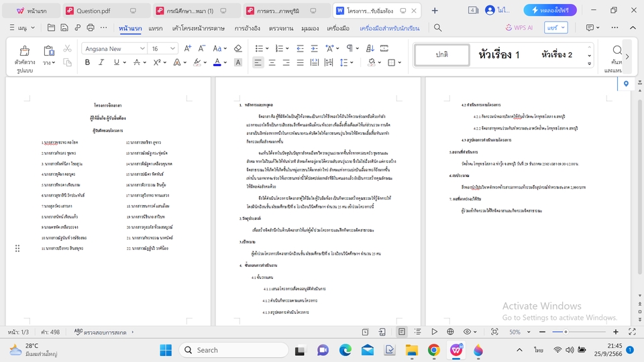
Task: Open the Insert ribbon tab
Action: [155, 28]
